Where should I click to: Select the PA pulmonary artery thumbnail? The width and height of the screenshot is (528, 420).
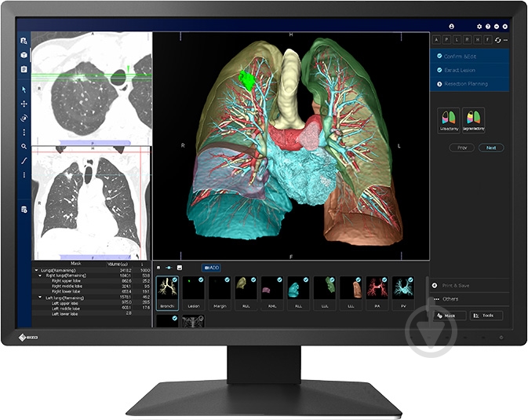coord(377,293)
